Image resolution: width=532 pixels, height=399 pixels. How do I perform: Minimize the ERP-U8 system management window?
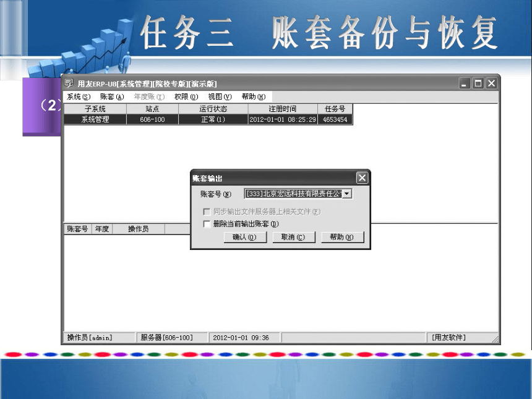pyautogui.click(x=465, y=84)
